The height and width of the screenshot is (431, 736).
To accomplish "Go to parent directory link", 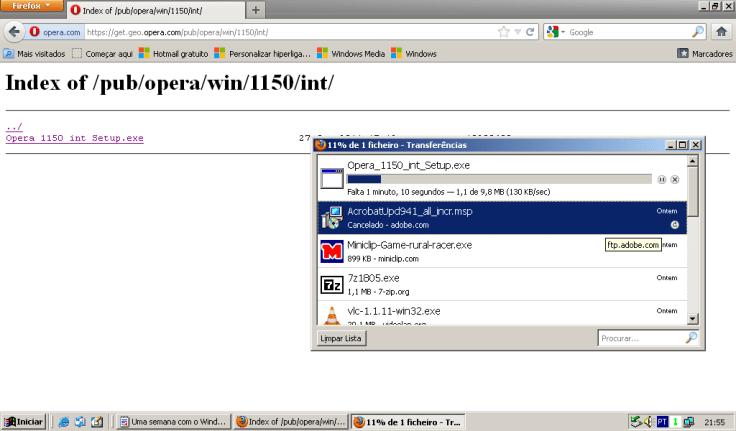I will (14, 127).
